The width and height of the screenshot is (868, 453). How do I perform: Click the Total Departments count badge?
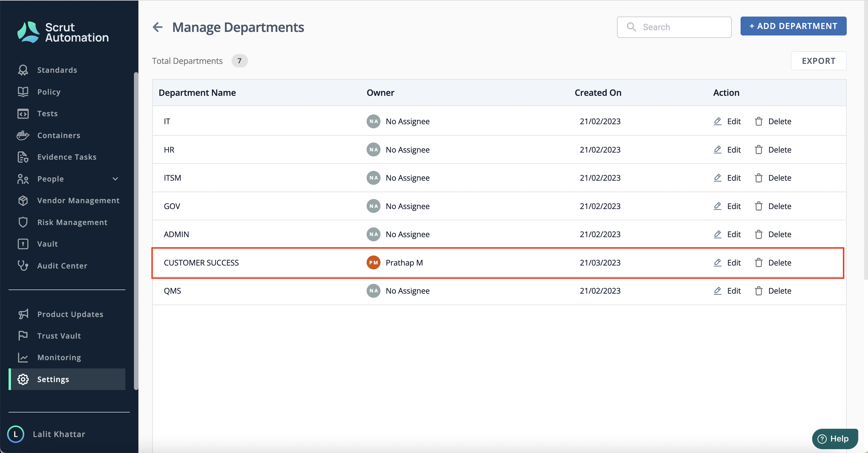(239, 61)
